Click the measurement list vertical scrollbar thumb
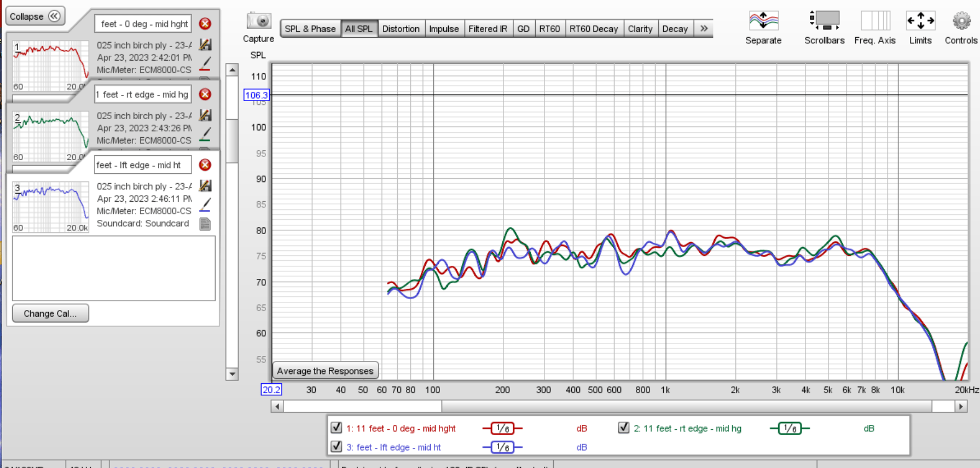Image resolution: width=980 pixels, height=468 pixels. point(233,141)
